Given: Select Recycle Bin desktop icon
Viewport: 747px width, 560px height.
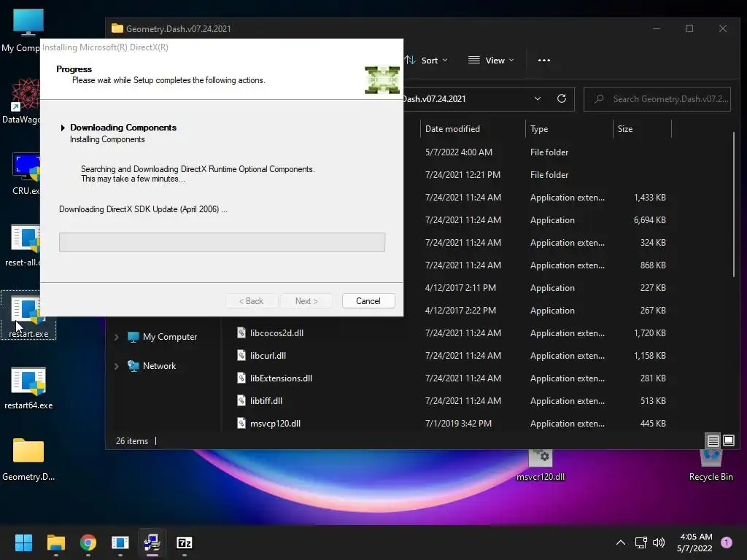Looking at the screenshot, I should click(711, 466).
